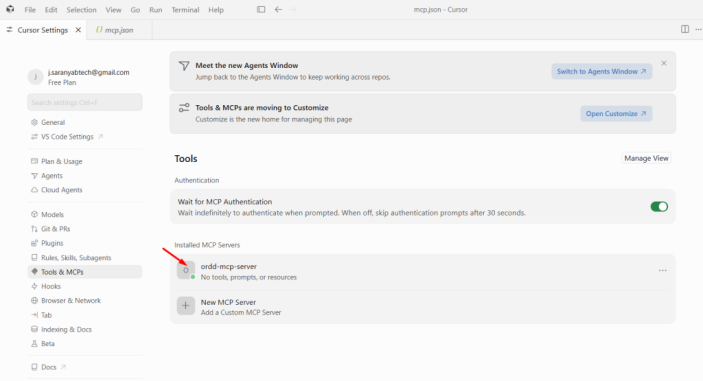The height and width of the screenshot is (381, 703).
Task: Select Tools & MCPs sidebar item
Action: pos(85,272)
